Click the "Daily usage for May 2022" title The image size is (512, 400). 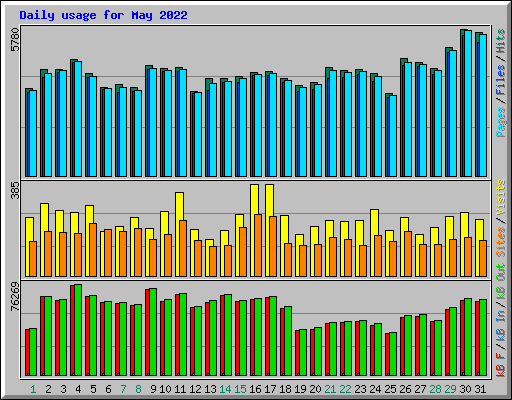coord(103,15)
